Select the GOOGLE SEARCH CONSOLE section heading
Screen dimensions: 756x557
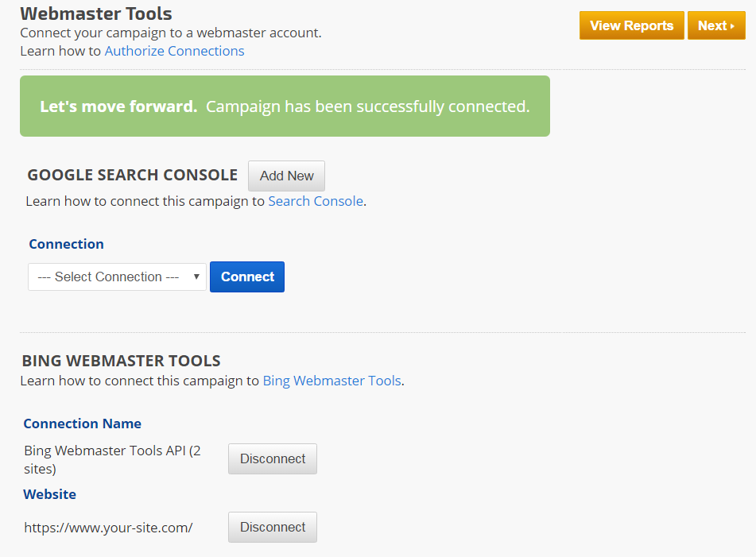tap(132, 176)
